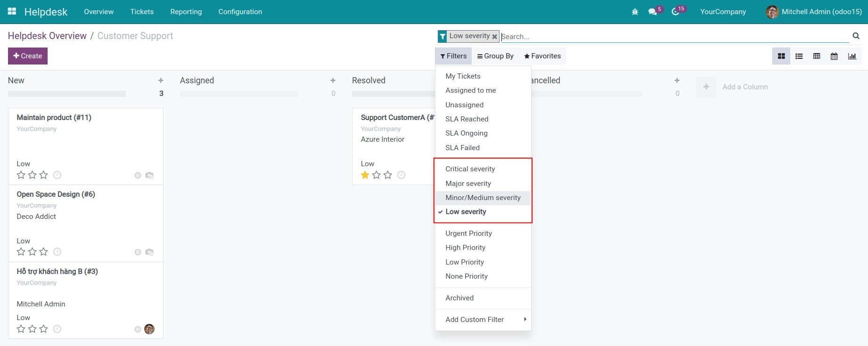Open the Reporting menu
This screenshot has width=868, height=346.
[186, 12]
